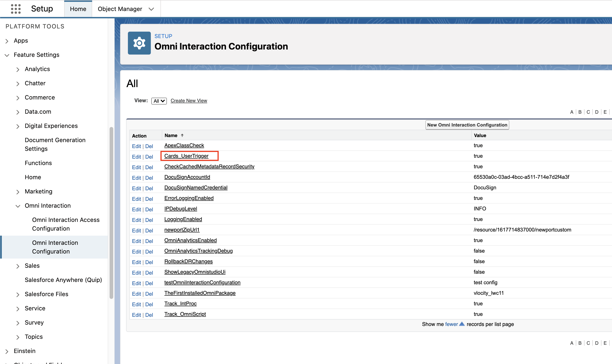Open the App Launcher dots icon
Viewport: 612px width, 364px height.
pos(16,9)
